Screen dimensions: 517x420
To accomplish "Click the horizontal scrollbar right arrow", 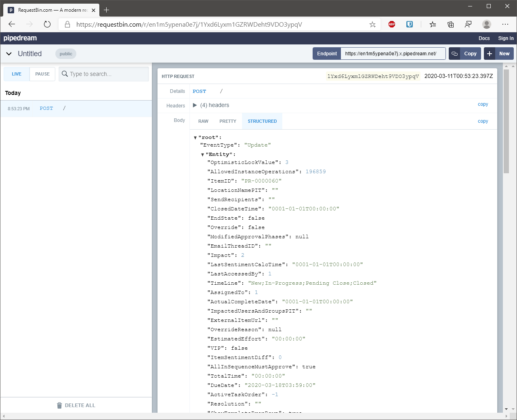I will coord(506,416).
